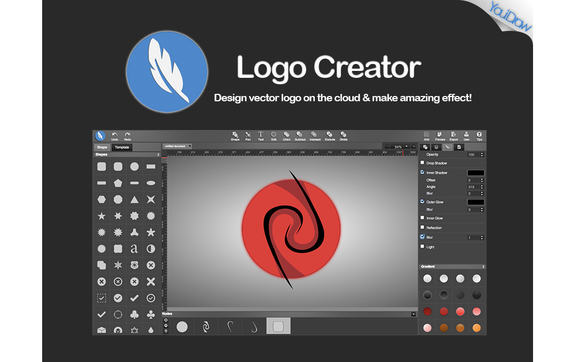Image resolution: width=580 pixels, height=362 pixels.
Task: Toggle the Grid button
Action: click(426, 136)
